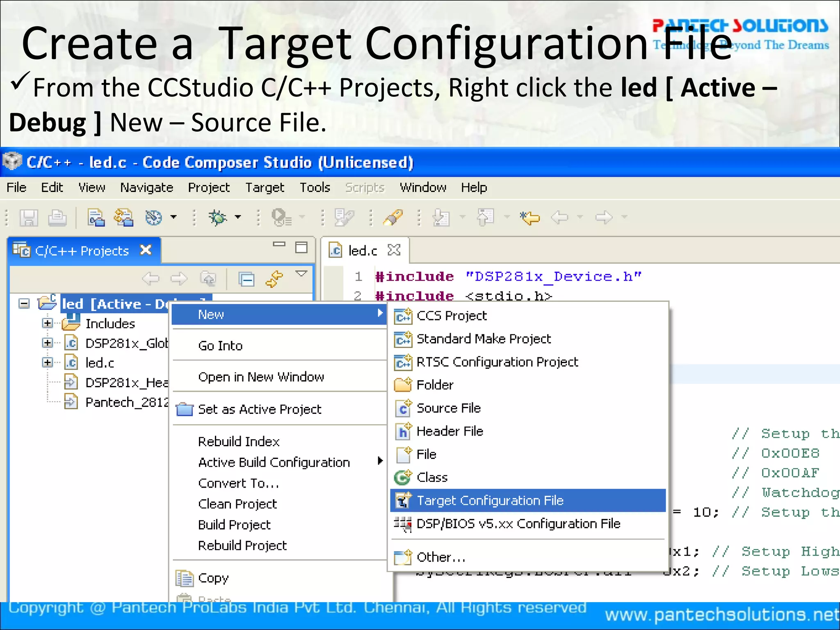840x630 pixels.
Task: Select Clean Project
Action: point(279,504)
